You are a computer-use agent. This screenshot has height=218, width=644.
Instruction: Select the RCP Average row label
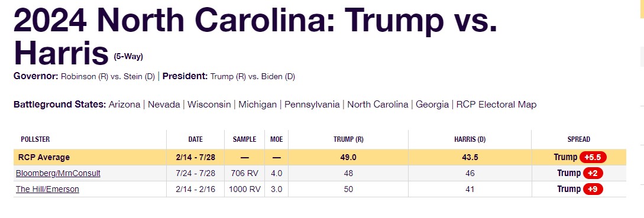pos(44,157)
